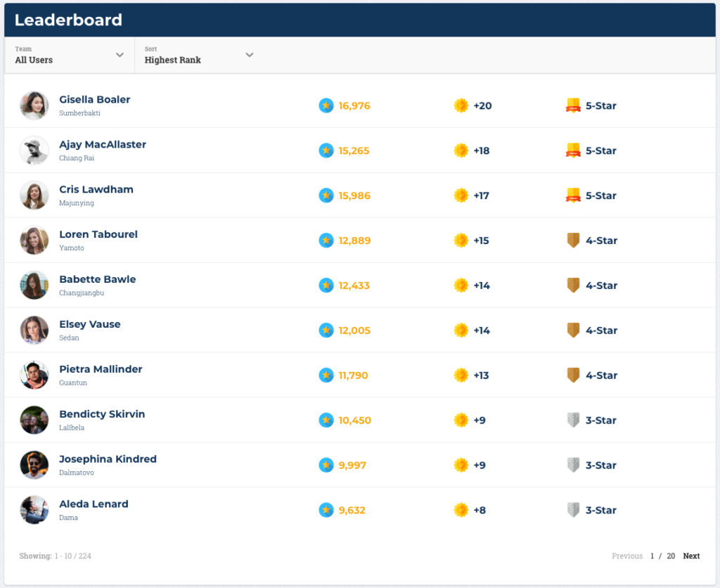Click the blue star icon beside 9,632
This screenshot has height=588, width=720.
(x=326, y=510)
